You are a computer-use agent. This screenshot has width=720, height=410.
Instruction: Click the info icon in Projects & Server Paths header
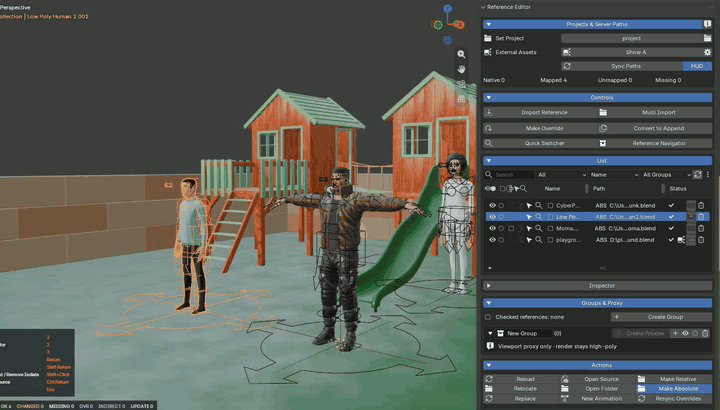pyautogui.click(x=707, y=24)
